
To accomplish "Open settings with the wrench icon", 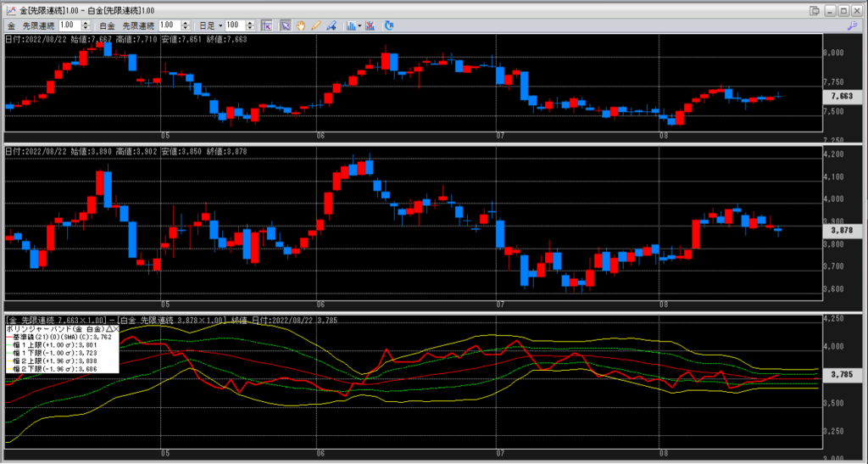I will 852,25.
